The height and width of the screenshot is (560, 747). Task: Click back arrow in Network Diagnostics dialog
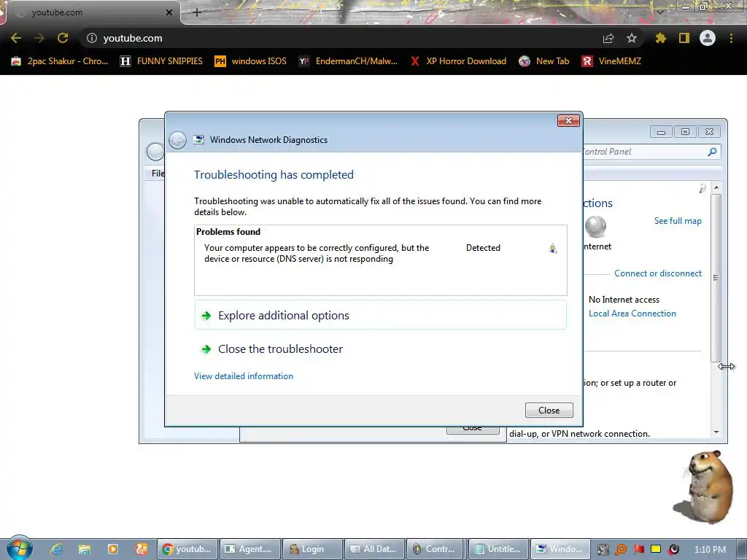coord(178,140)
